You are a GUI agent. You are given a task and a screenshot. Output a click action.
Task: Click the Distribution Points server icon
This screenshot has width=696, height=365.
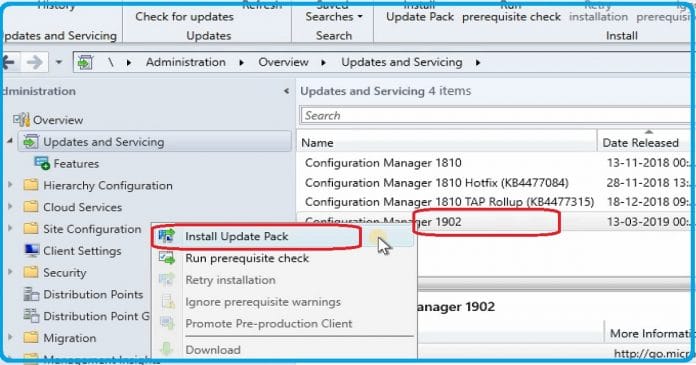[x=31, y=294]
